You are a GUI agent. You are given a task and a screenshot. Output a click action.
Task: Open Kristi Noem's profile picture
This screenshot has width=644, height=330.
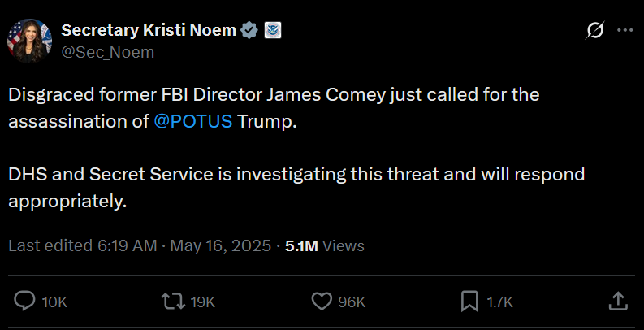29,41
